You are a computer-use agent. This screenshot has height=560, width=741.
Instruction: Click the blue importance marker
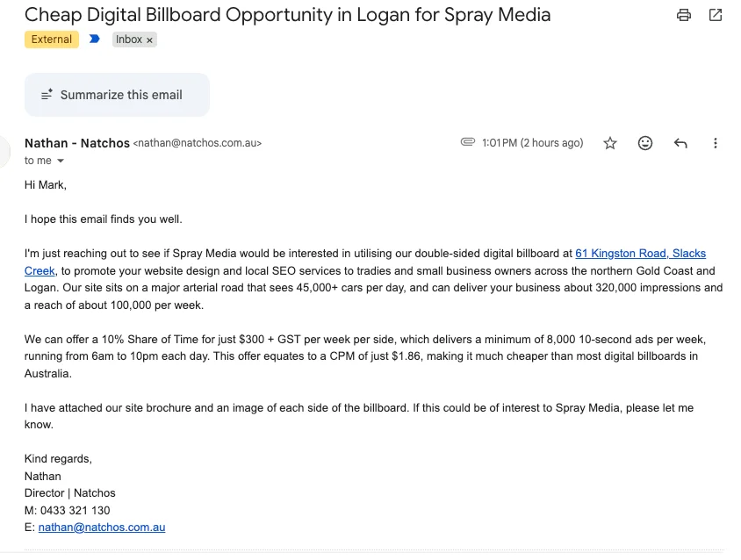95,39
